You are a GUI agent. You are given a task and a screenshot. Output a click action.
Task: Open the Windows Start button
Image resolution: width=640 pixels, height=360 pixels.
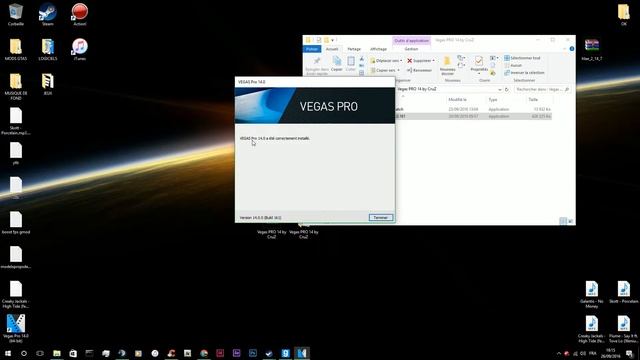click(8, 353)
